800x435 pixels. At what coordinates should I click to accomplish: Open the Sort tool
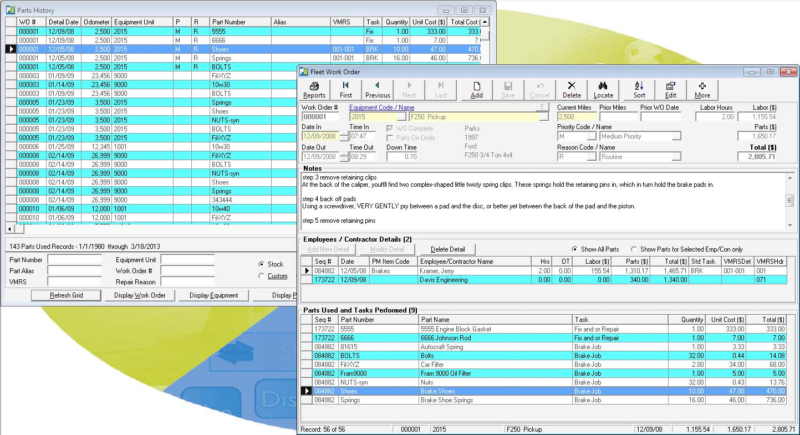[638, 89]
